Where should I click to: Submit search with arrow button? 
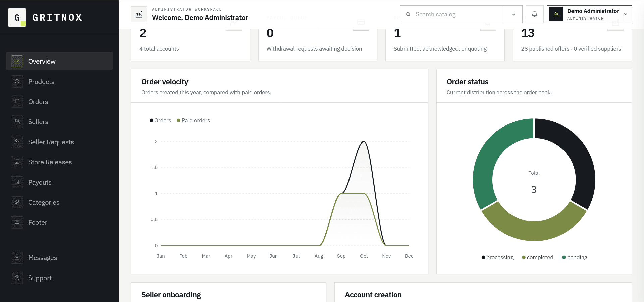[513, 14]
